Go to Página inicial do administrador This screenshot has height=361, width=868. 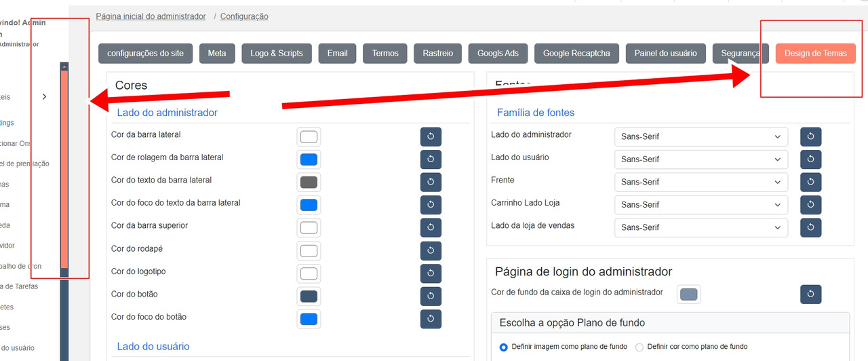click(151, 16)
